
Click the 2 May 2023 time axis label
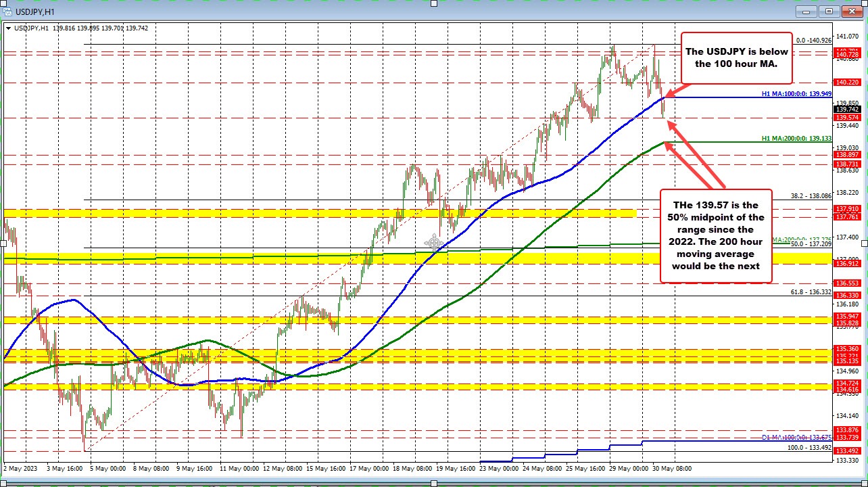(20, 468)
